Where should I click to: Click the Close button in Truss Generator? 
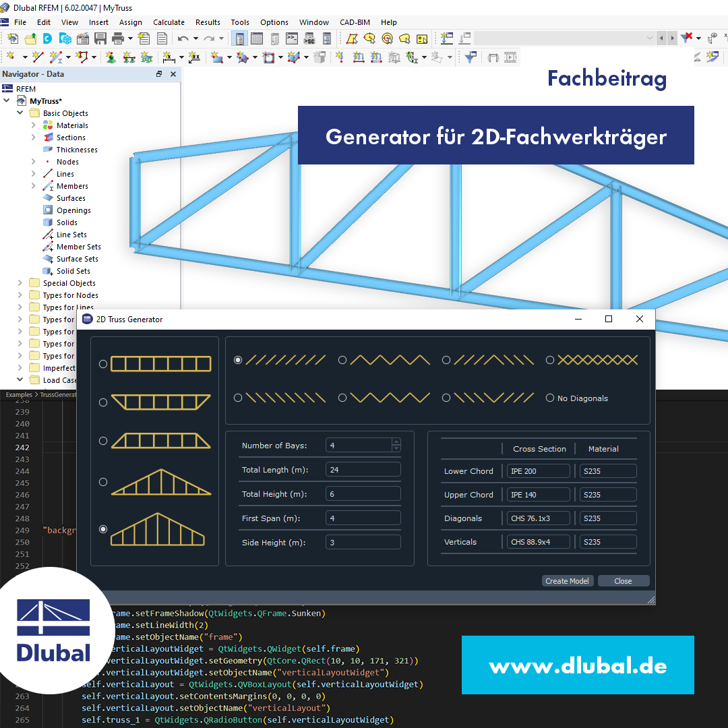coord(623,581)
